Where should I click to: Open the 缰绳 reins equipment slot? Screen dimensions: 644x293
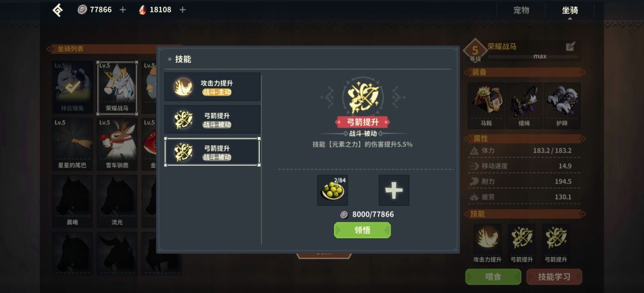pos(524,105)
